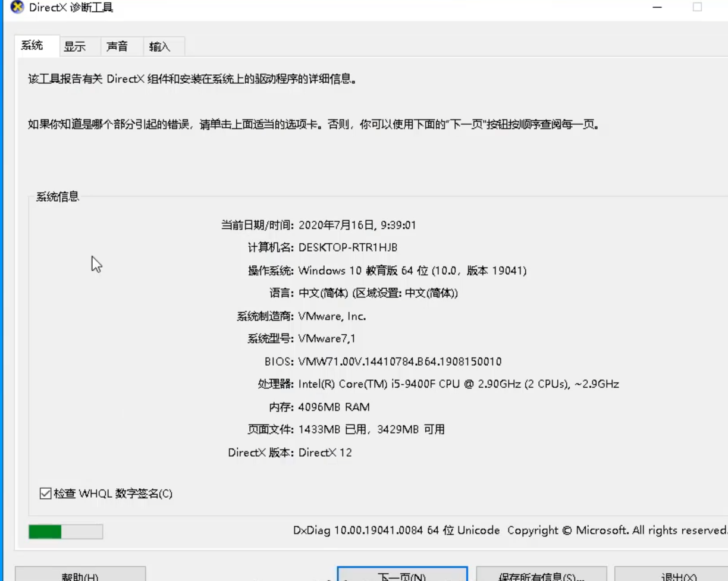This screenshot has width=728, height=581.
Task: Click the 操作系统 label
Action: pos(271,271)
